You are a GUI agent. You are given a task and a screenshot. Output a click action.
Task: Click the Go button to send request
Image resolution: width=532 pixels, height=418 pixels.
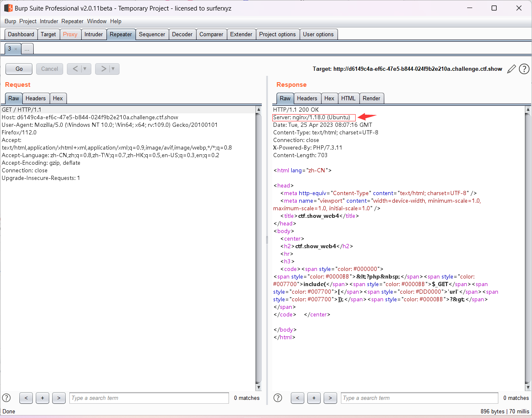coord(19,69)
